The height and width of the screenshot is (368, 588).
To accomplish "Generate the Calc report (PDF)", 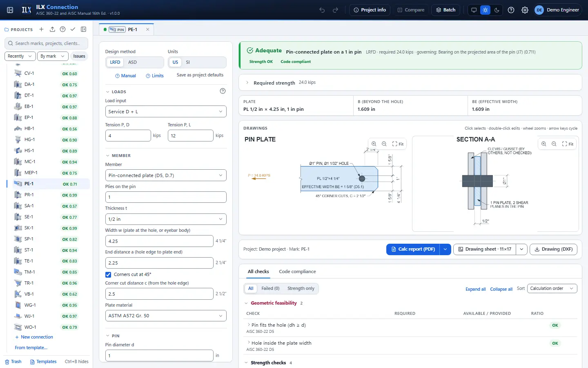I will pyautogui.click(x=413, y=249).
